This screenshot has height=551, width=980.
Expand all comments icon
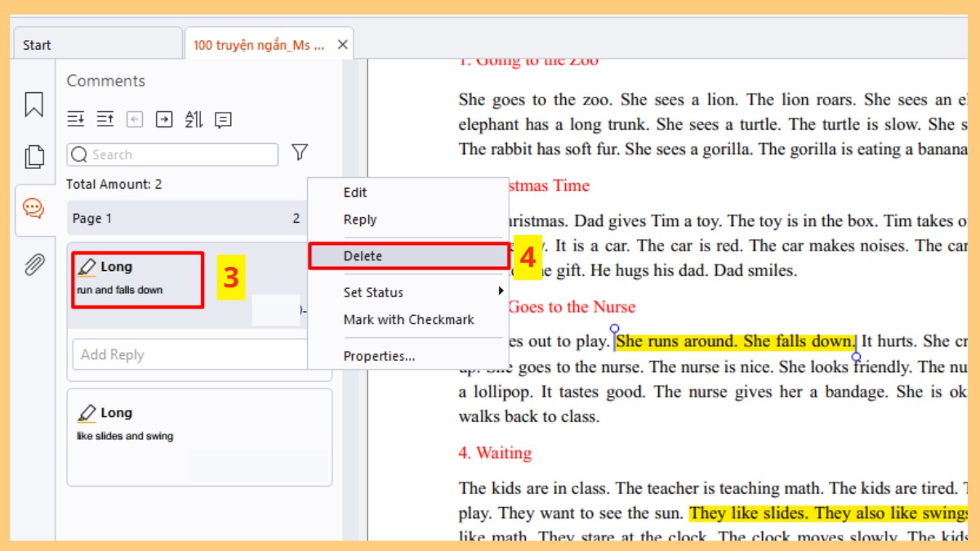pos(76,120)
